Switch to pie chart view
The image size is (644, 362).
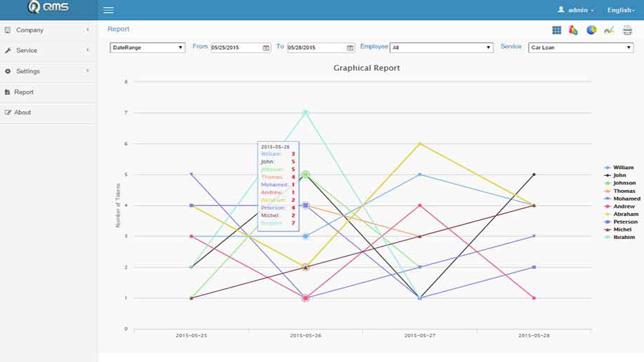pyautogui.click(x=591, y=30)
